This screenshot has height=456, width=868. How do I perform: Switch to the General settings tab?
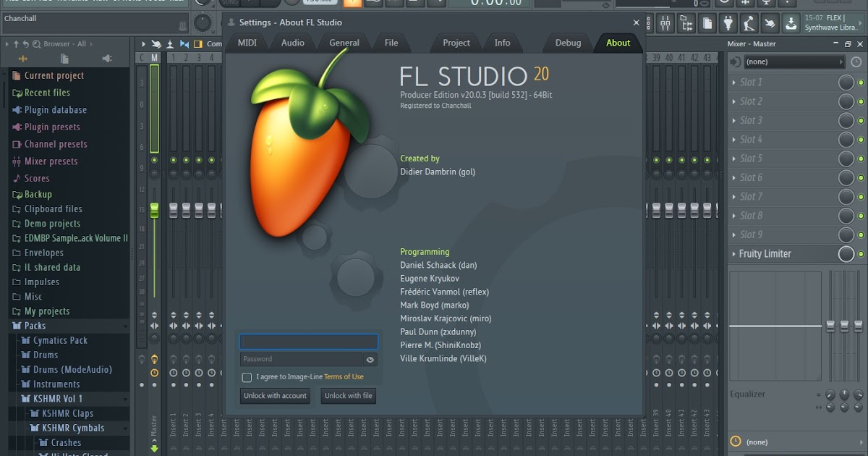click(344, 43)
